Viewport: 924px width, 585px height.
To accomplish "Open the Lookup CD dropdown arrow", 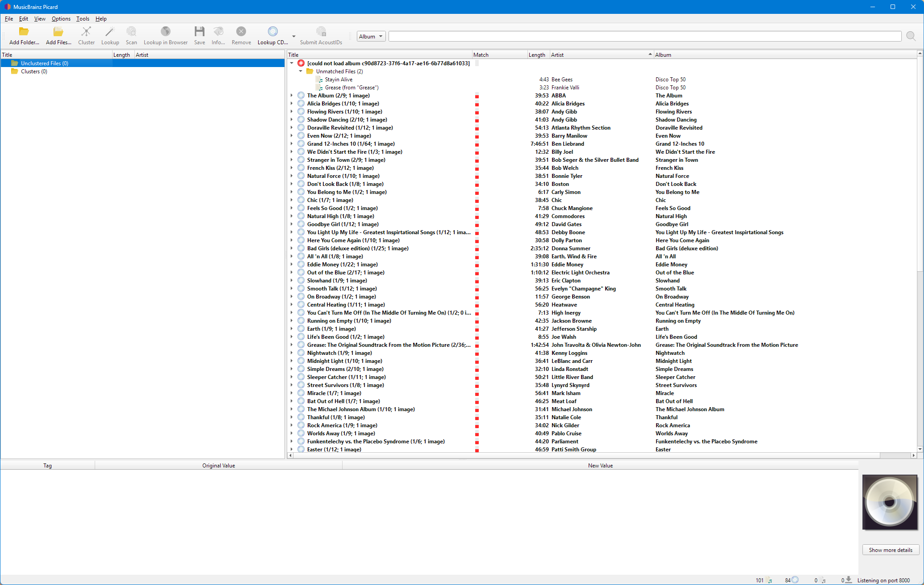I will point(294,37).
